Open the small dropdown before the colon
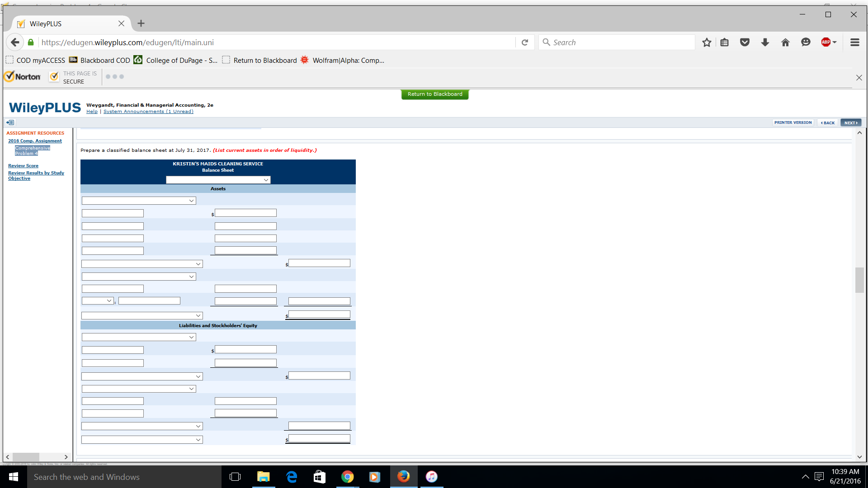Viewport: 868px width, 488px height. point(98,301)
